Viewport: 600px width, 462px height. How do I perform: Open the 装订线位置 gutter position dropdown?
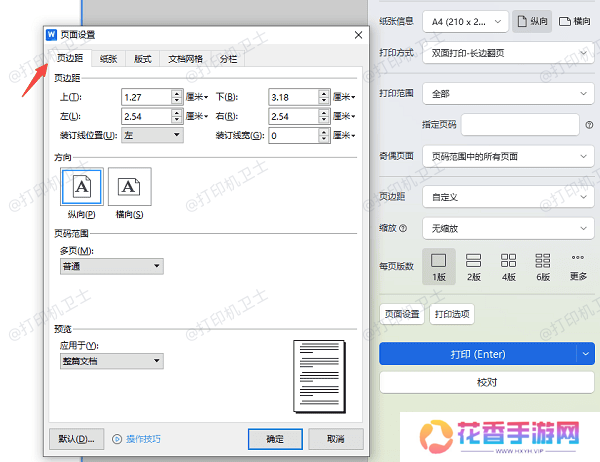[152, 135]
